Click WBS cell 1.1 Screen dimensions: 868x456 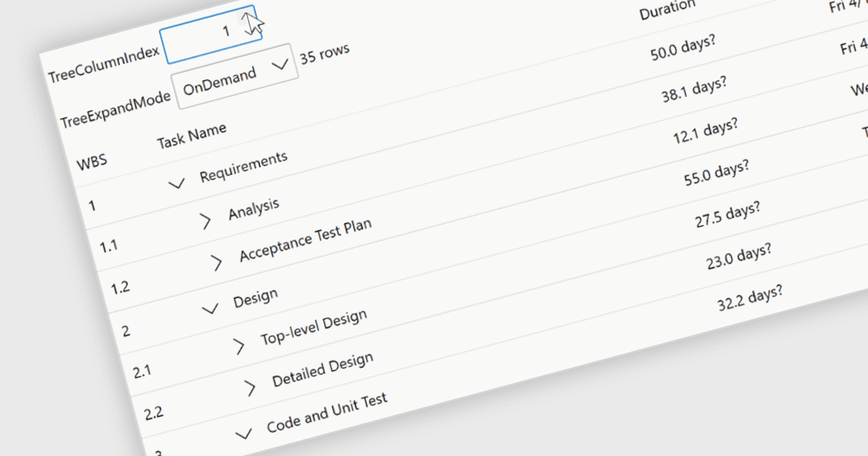pos(109,247)
